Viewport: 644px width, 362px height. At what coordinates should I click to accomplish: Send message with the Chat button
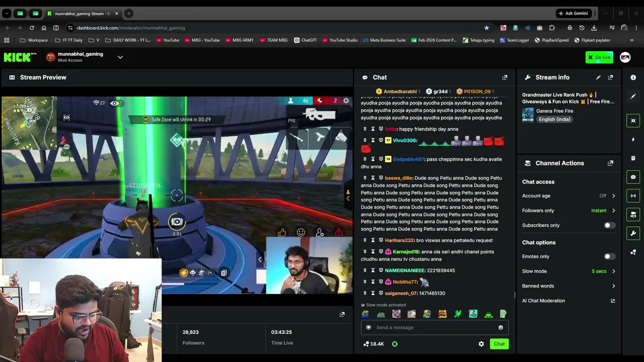coord(499,344)
